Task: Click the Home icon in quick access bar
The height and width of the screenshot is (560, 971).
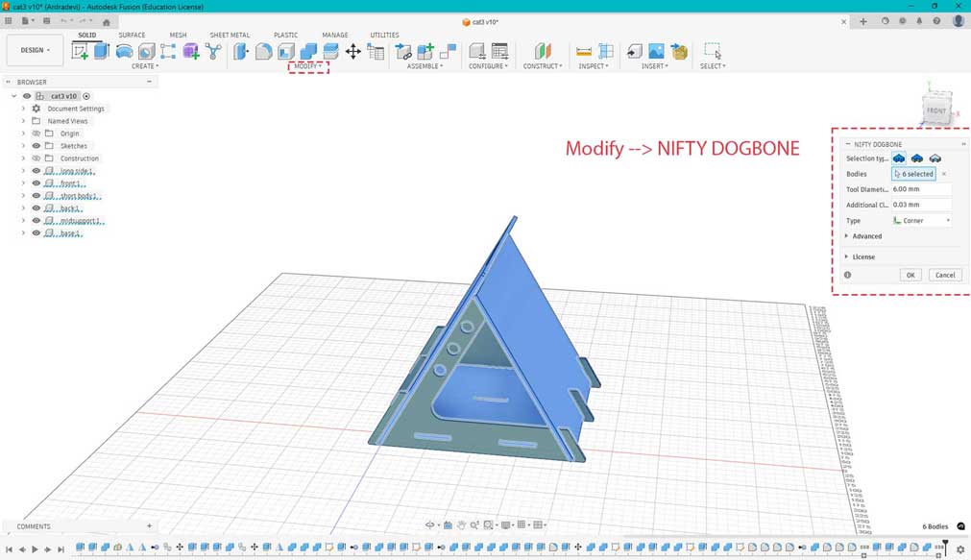Action: click(106, 22)
